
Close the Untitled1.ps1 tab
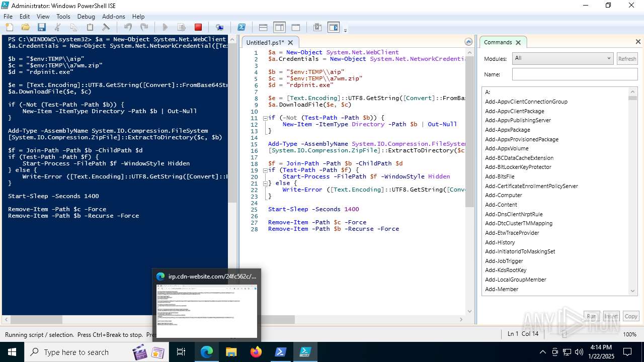pyautogui.click(x=290, y=43)
